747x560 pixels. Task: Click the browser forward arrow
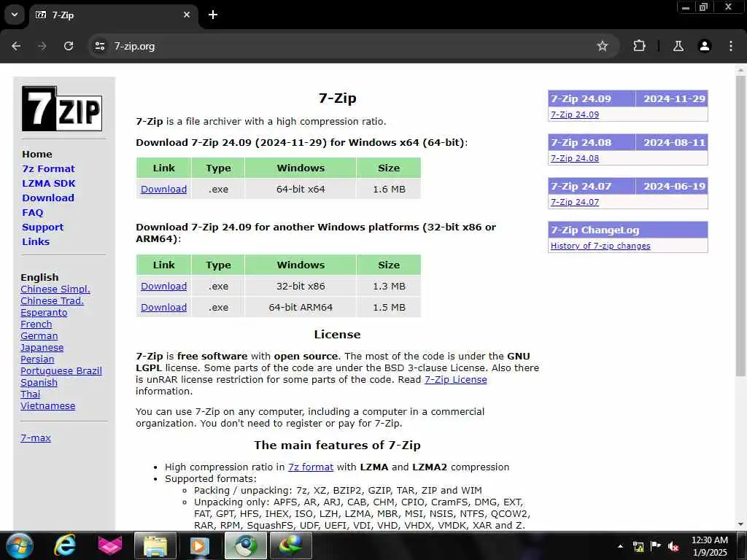[x=42, y=46]
